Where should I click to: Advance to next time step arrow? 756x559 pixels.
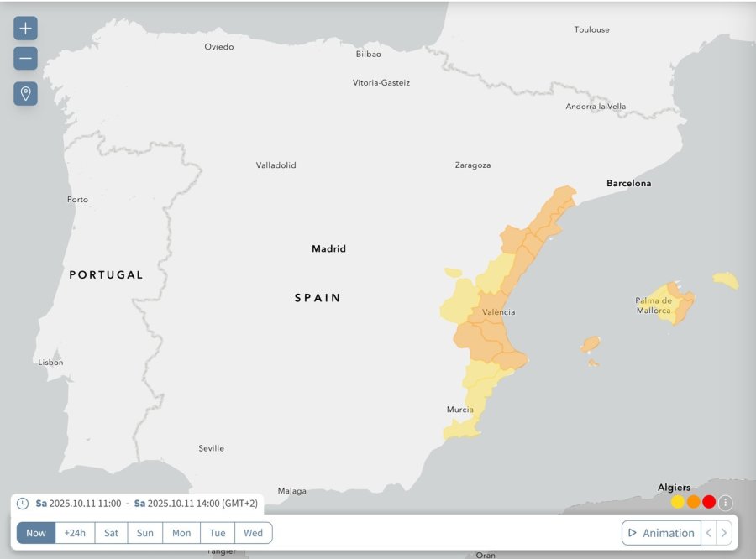click(x=724, y=533)
